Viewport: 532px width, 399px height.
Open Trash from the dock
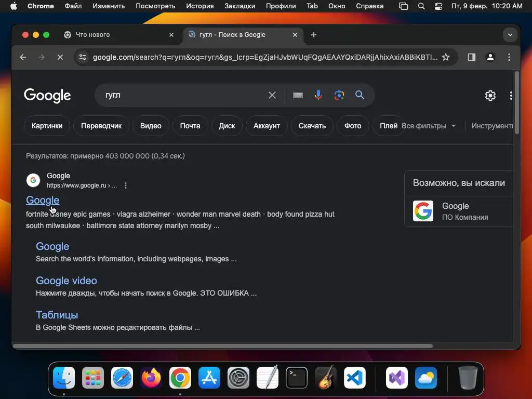468,378
